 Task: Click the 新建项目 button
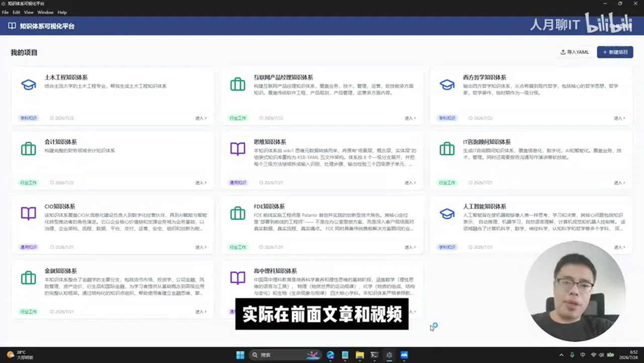[x=615, y=52]
